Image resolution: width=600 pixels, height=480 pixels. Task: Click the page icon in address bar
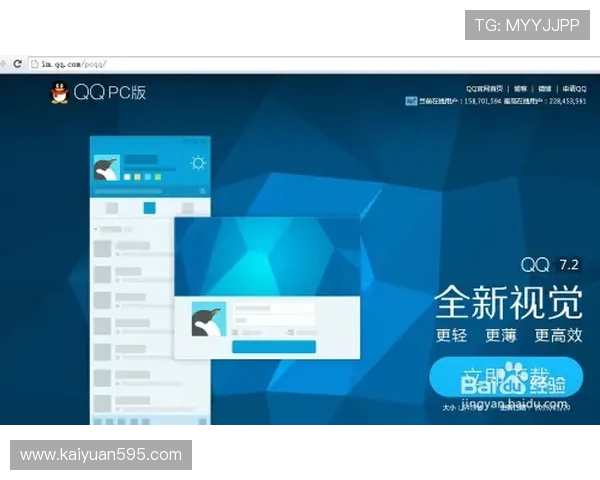click(x=35, y=64)
